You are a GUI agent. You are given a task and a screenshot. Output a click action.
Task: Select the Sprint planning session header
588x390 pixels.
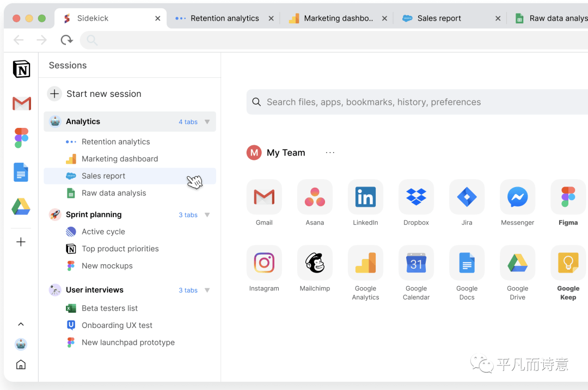click(130, 215)
